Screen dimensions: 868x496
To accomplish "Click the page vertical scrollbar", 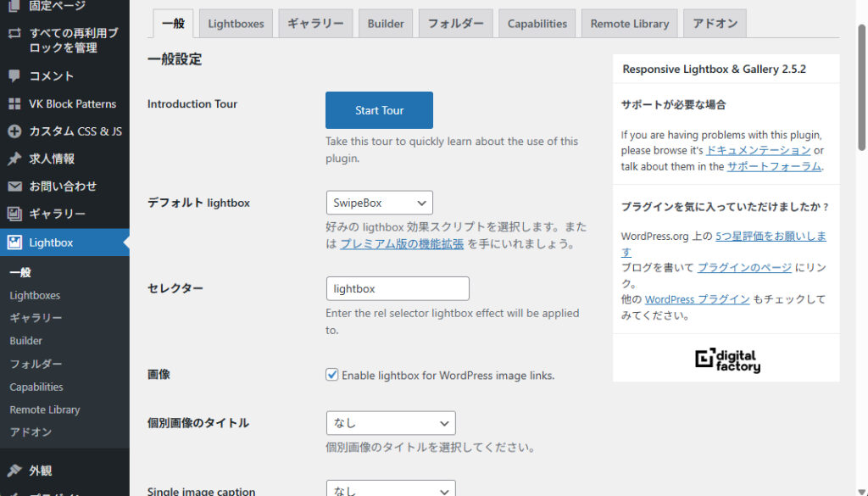I will (x=861, y=87).
